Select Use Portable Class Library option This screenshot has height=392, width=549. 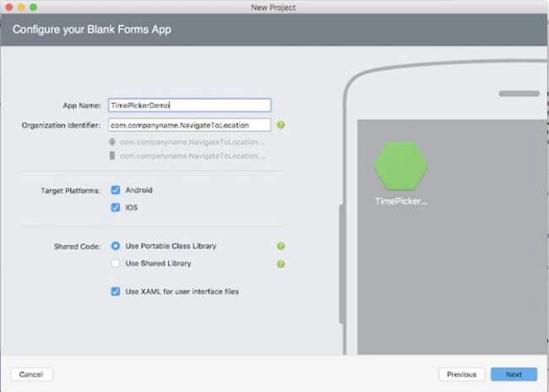pyautogui.click(x=115, y=246)
